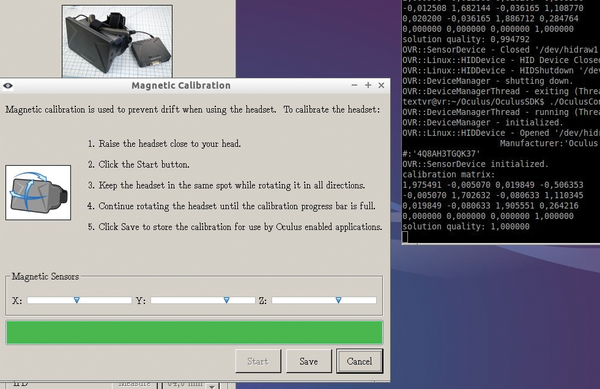The height and width of the screenshot is (389, 600).
Task: Click matrix row '1,975491 -0,005070 0,019849' in terminal
Action: [493, 185]
